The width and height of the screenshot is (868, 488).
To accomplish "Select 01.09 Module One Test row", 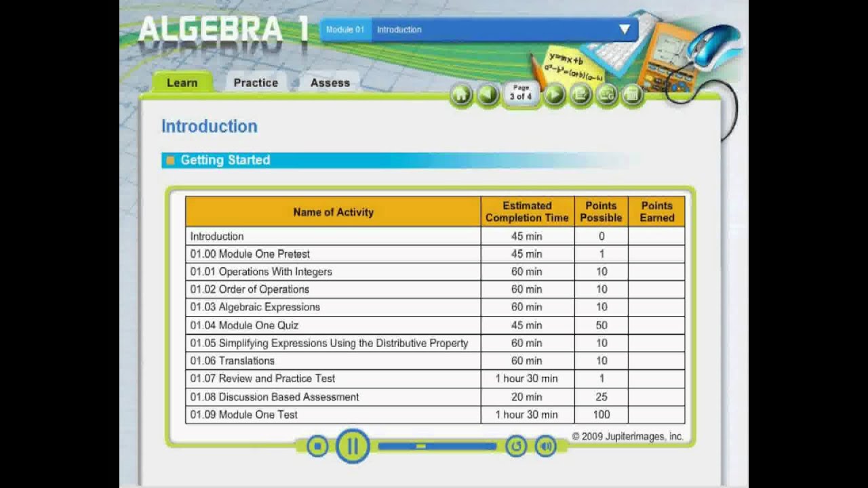I will pos(435,414).
